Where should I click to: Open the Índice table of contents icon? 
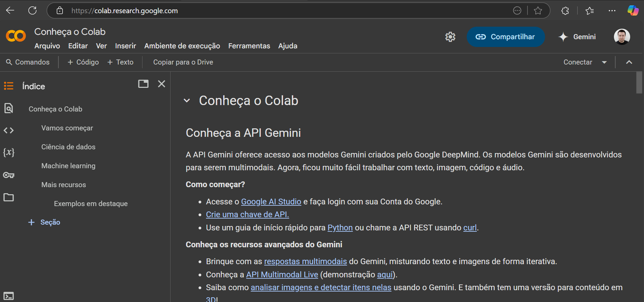[9, 86]
